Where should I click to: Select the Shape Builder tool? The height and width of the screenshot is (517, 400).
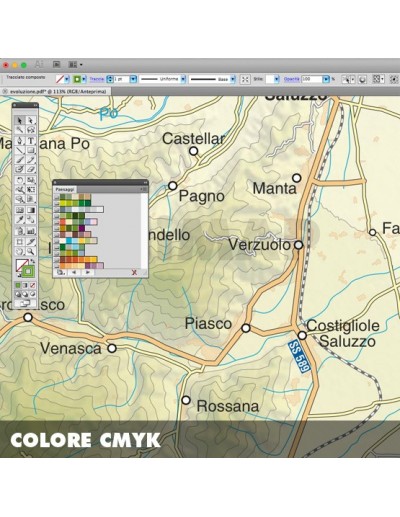[20, 199]
